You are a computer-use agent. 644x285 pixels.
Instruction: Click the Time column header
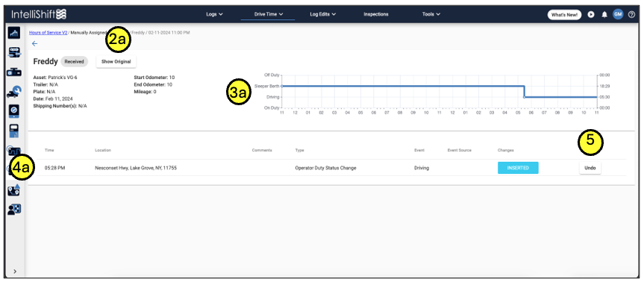click(49, 150)
